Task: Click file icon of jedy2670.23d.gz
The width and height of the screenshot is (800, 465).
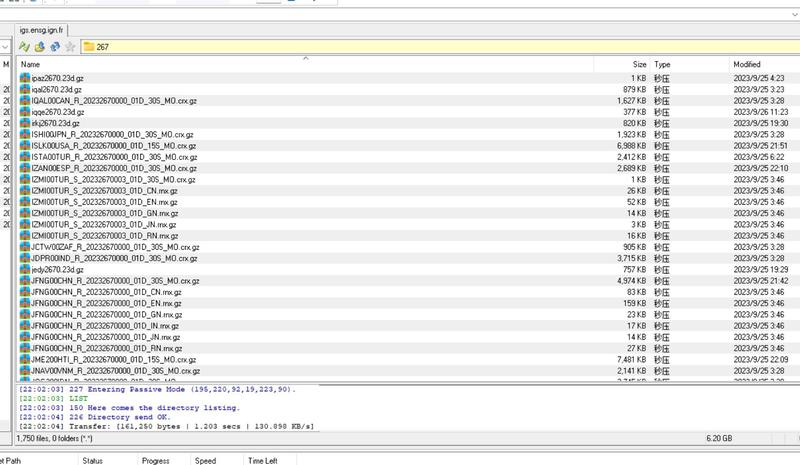Action: 25,270
